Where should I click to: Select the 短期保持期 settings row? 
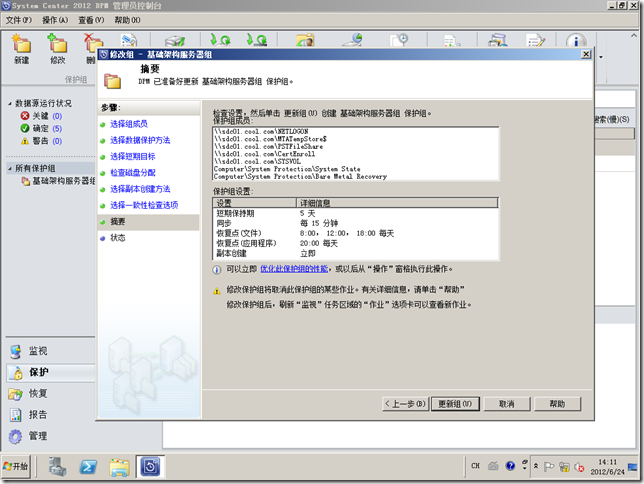356,213
